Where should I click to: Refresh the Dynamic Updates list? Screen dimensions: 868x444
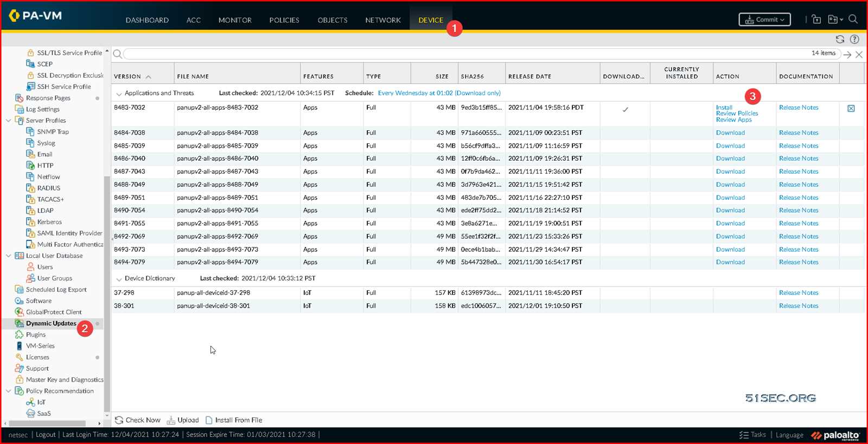pyautogui.click(x=840, y=39)
